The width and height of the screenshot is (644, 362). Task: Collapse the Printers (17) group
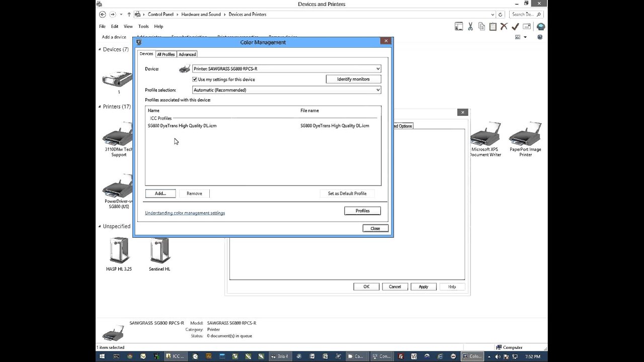coord(99,107)
